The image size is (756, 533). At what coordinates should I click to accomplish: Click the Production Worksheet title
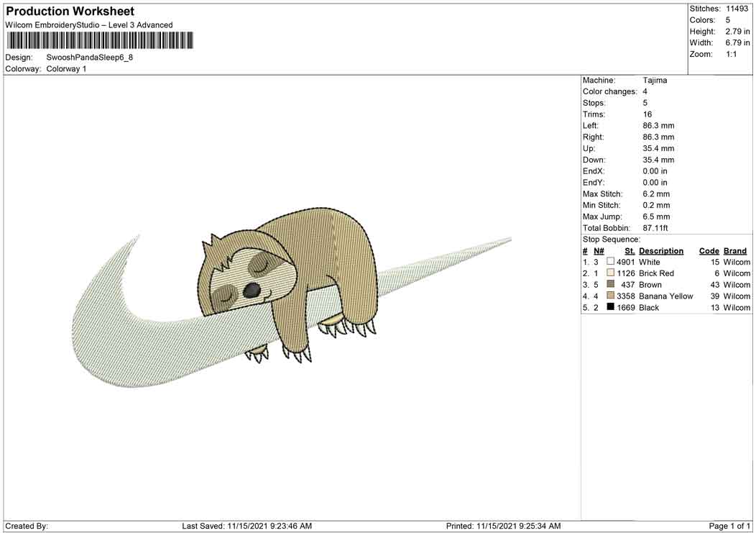[70, 11]
